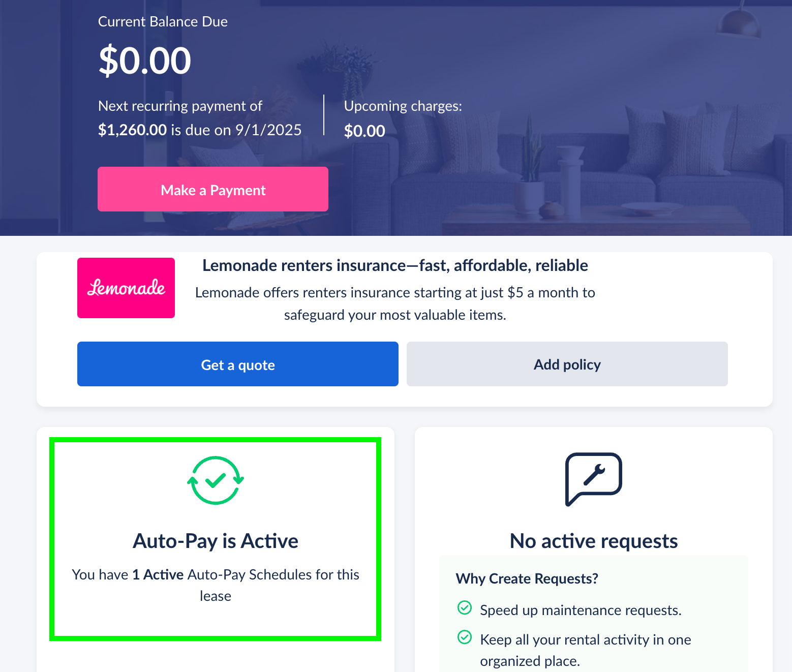This screenshot has width=792, height=672.
Task: Click the Lemonade offers renters insurance description
Action: tap(395, 303)
